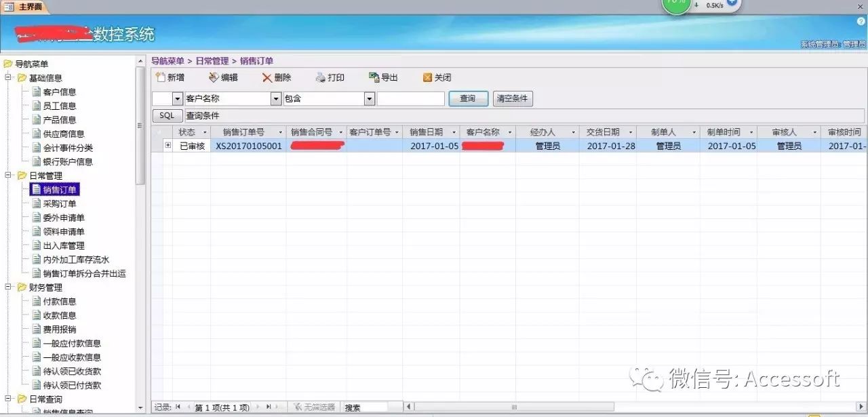Open the 客户名称 field dropdown

276,98
